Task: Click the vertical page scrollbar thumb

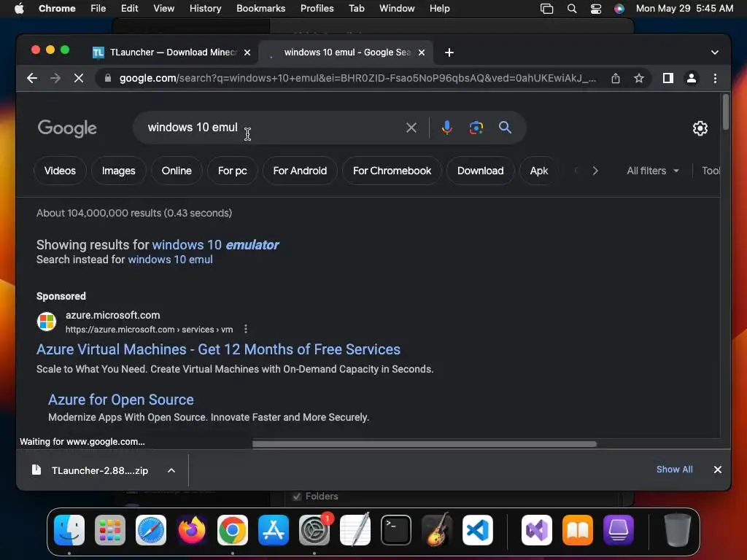Action: coord(726,112)
